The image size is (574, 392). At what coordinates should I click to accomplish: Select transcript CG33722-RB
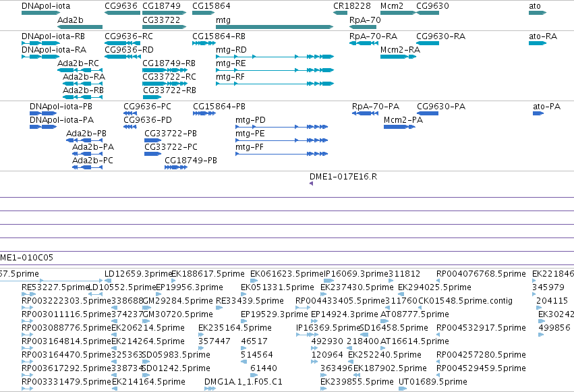pos(152,97)
